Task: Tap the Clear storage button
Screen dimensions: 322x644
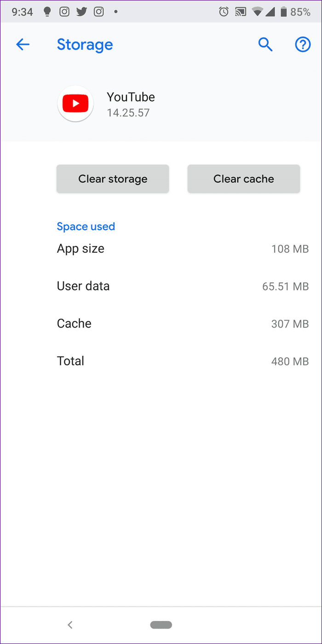Action: [x=113, y=179]
